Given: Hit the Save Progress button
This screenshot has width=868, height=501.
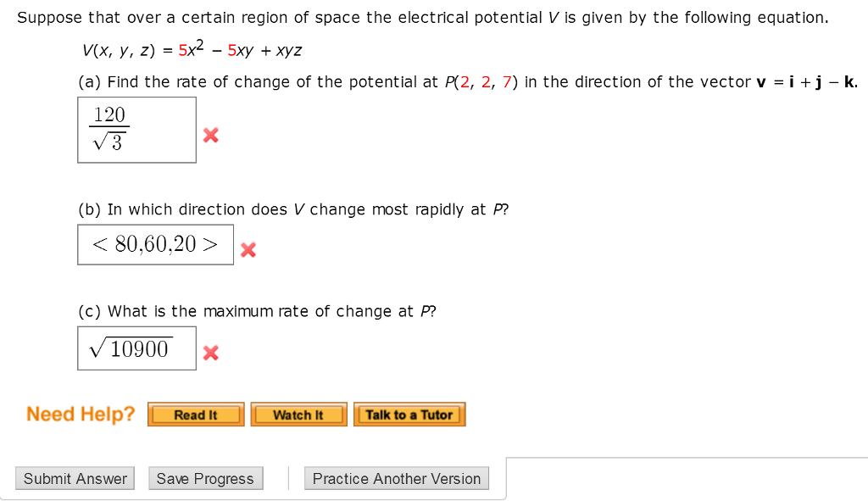Looking at the screenshot, I should pyautogui.click(x=205, y=479).
